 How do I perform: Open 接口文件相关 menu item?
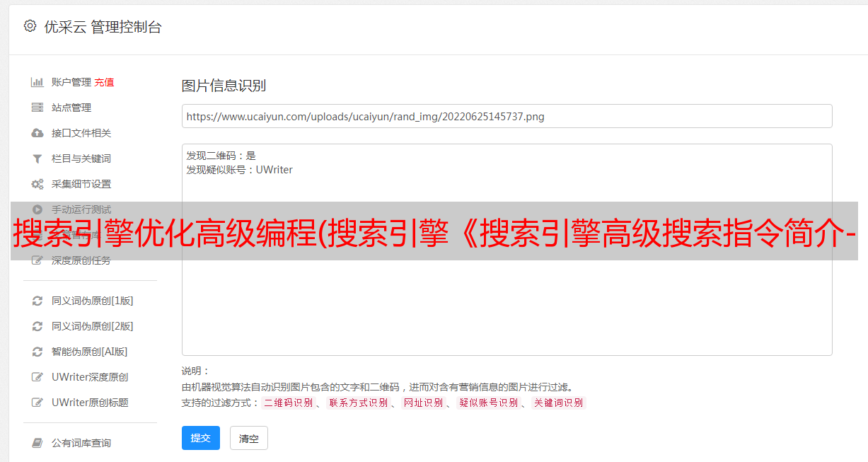tap(81, 133)
